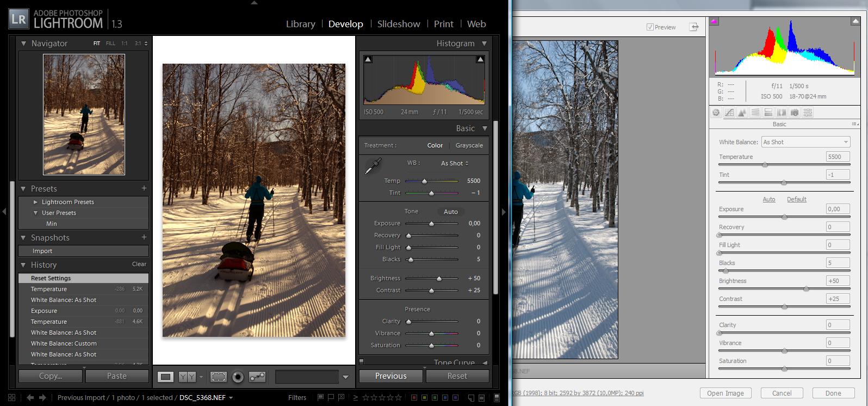Open Camera Raw Presets tab icon

pyautogui.click(x=808, y=113)
